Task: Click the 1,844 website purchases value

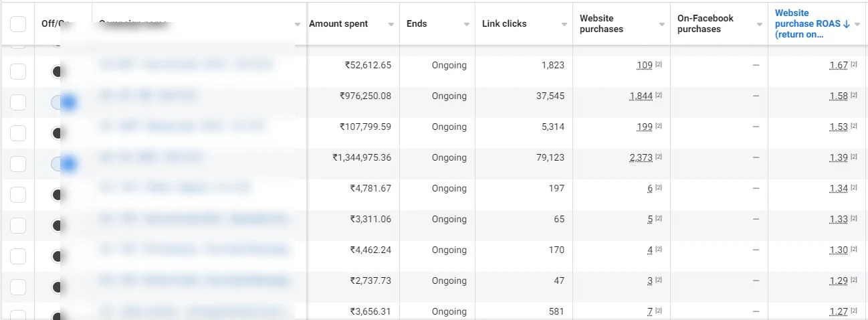Action: point(641,96)
